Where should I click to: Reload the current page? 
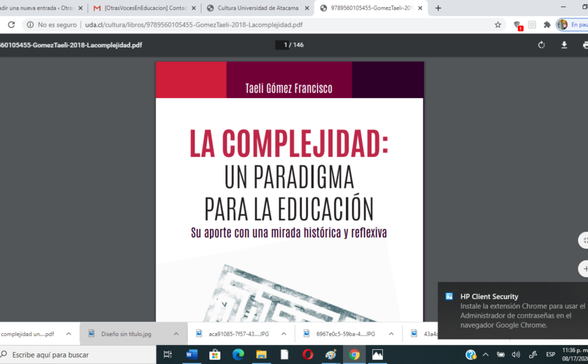[x=11, y=24]
